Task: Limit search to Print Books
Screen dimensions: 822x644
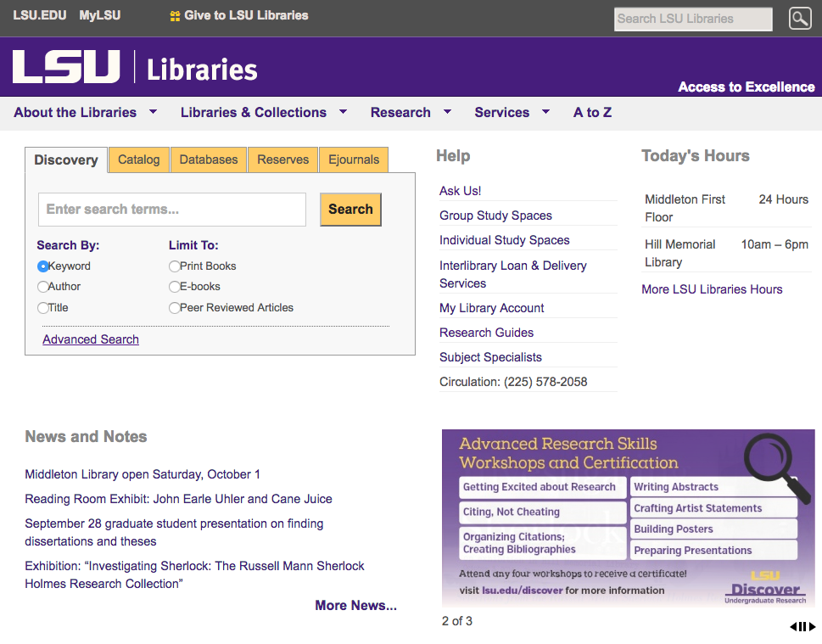Action: point(175,266)
